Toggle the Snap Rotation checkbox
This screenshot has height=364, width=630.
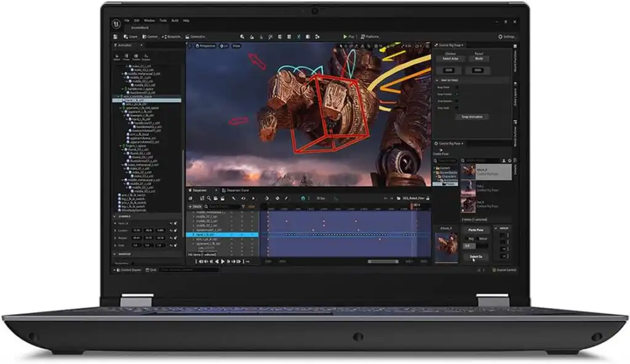click(x=457, y=101)
